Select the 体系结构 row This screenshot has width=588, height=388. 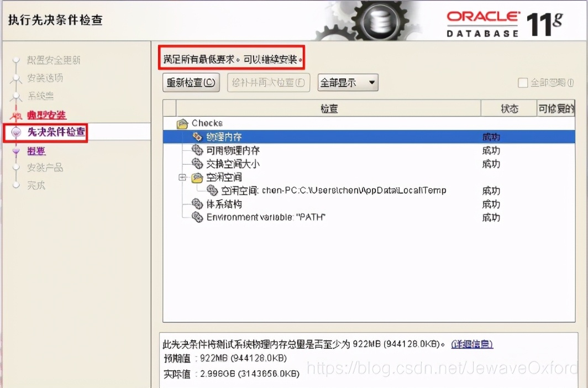(x=369, y=204)
